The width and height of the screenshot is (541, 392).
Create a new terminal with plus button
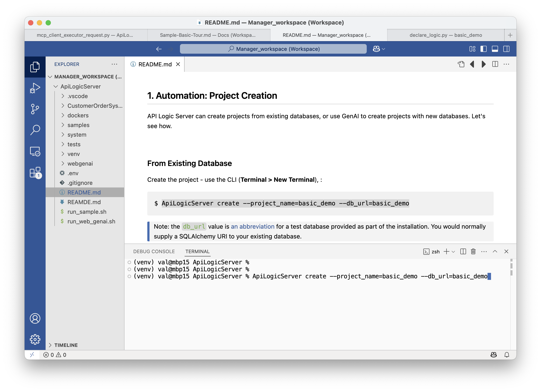point(446,251)
